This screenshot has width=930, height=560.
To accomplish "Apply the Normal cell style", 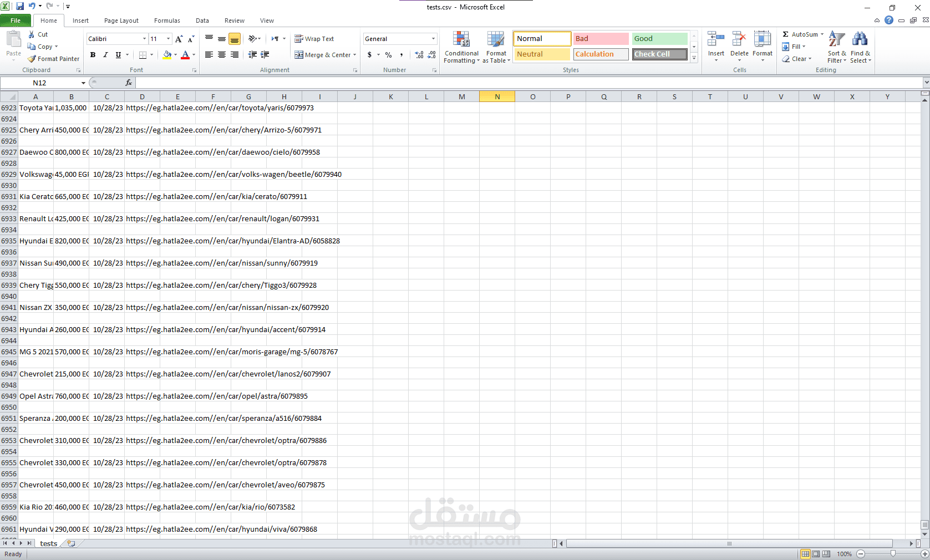I will [x=542, y=39].
